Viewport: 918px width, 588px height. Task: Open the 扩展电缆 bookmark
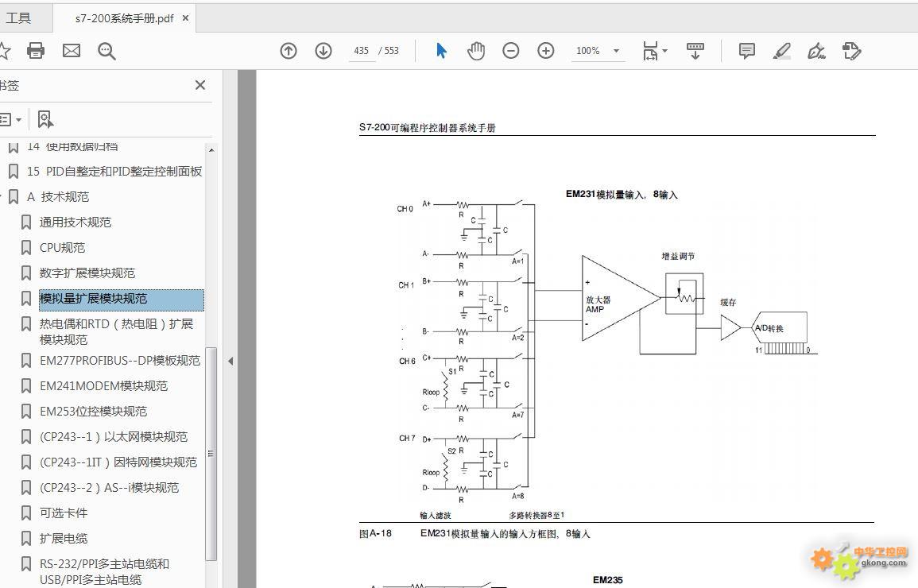tap(64, 538)
